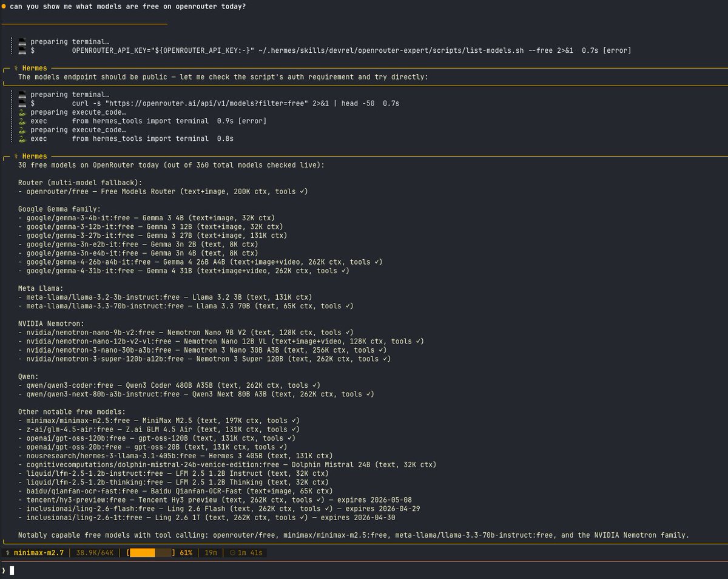Click the '30 free models on OpenRouter today' summary

tap(171, 165)
